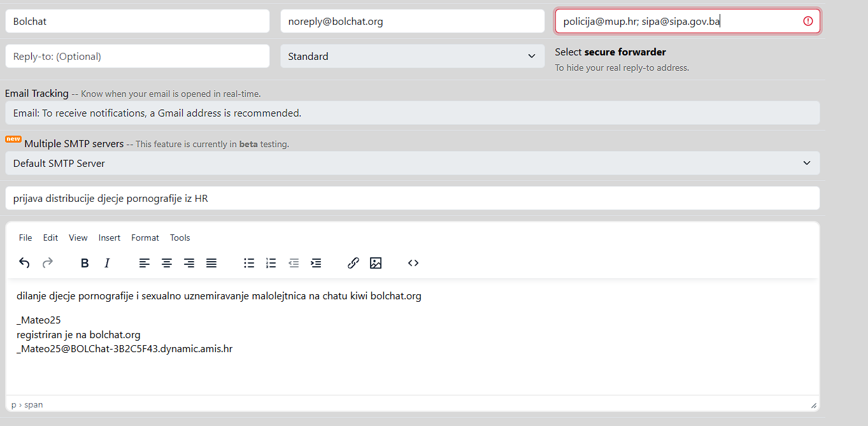Increase paragraph indent
The image size is (868, 426).
(x=316, y=263)
